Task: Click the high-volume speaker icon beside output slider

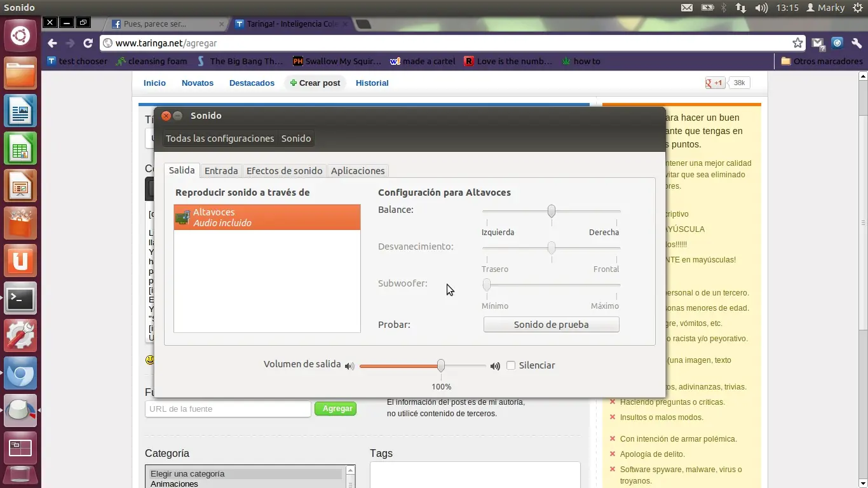Action: click(495, 366)
